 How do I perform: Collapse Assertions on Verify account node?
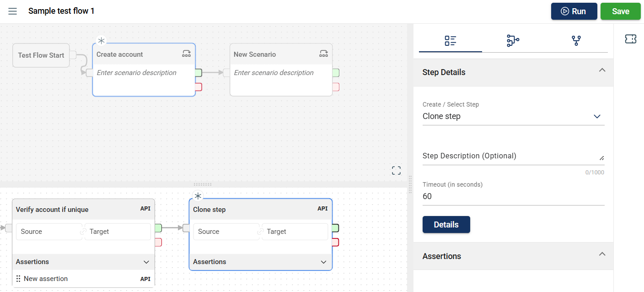(x=146, y=262)
